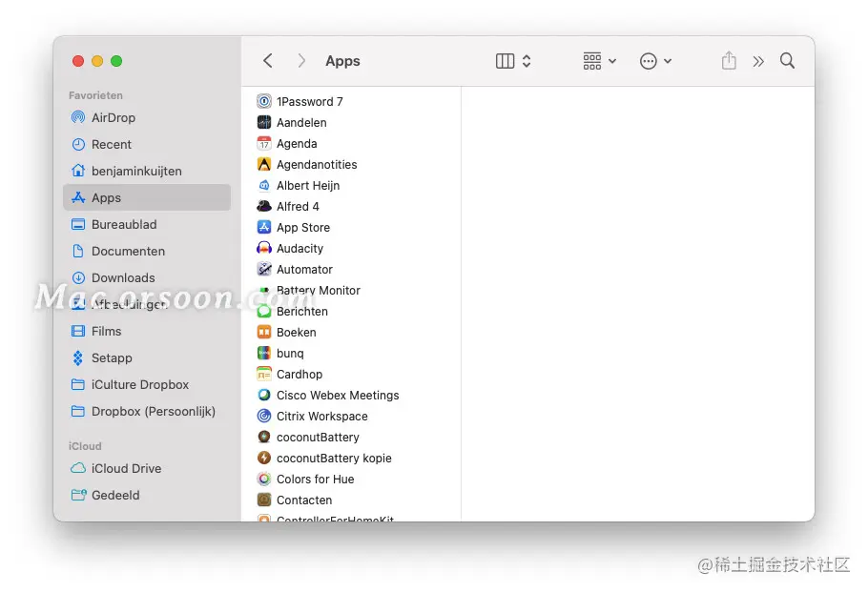Open Dropbox (Persoonlijk) folder
This screenshot has width=868, height=592.
pos(147,411)
